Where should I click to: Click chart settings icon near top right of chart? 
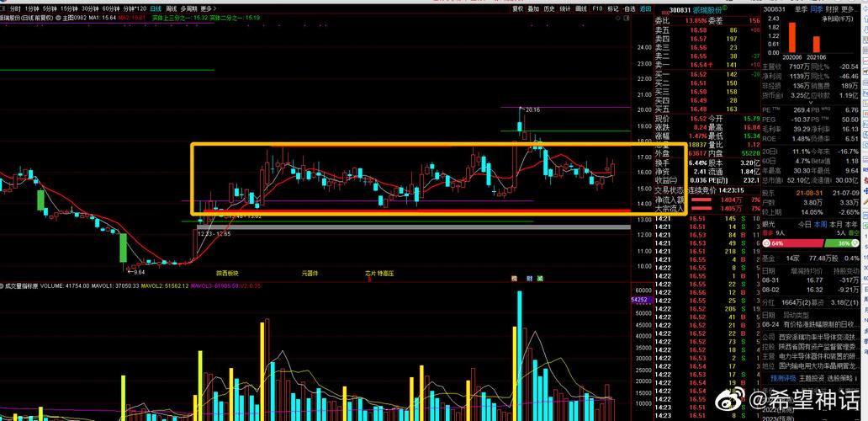pyautogui.click(x=618, y=18)
